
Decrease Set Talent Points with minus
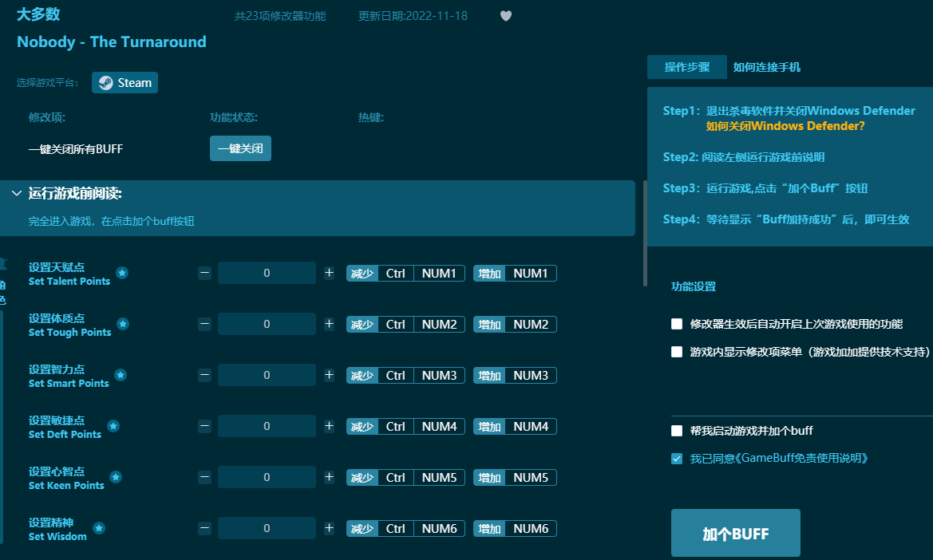click(204, 273)
